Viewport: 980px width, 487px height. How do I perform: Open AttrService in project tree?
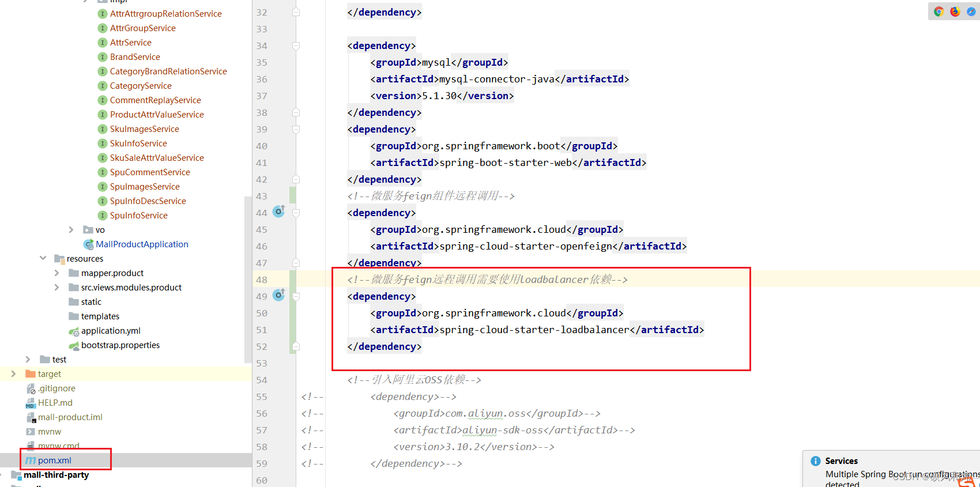131,43
